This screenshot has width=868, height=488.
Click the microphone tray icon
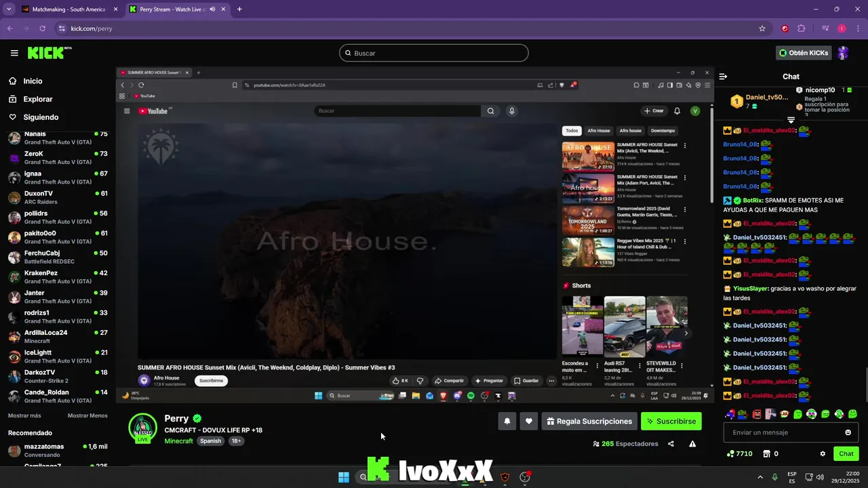click(774, 477)
